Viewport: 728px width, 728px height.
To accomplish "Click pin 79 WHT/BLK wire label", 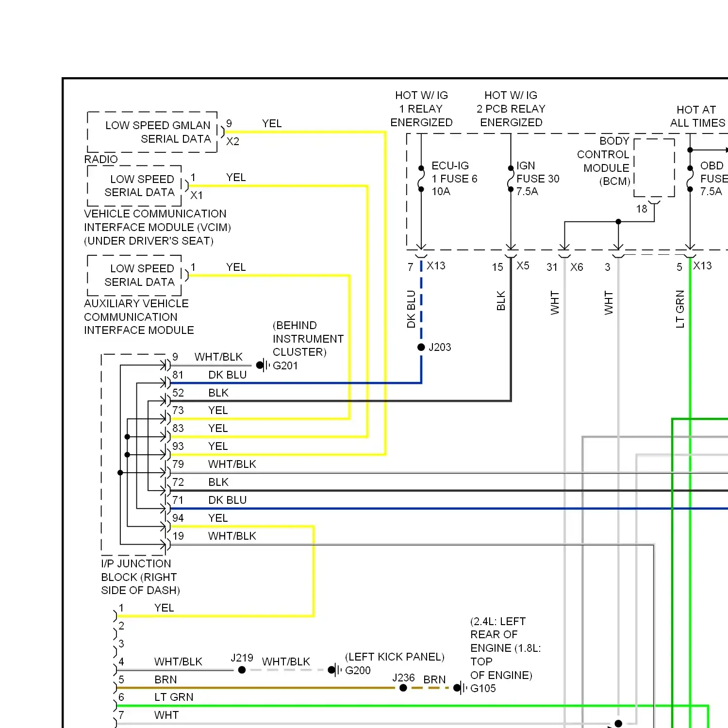I will (232, 464).
